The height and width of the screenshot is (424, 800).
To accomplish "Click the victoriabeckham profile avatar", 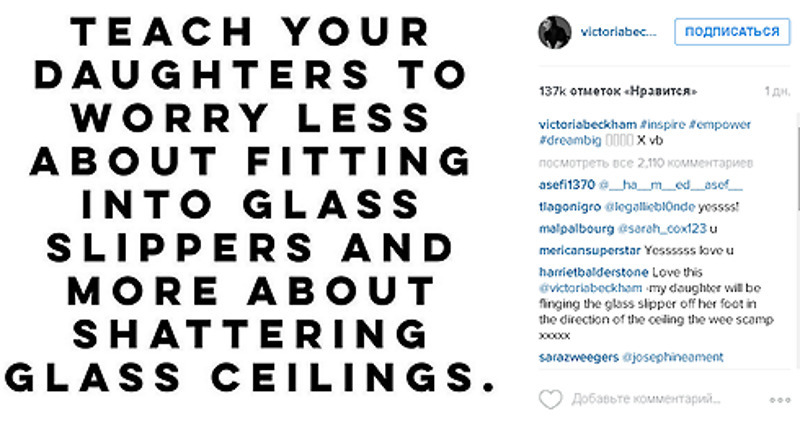I will [554, 32].
